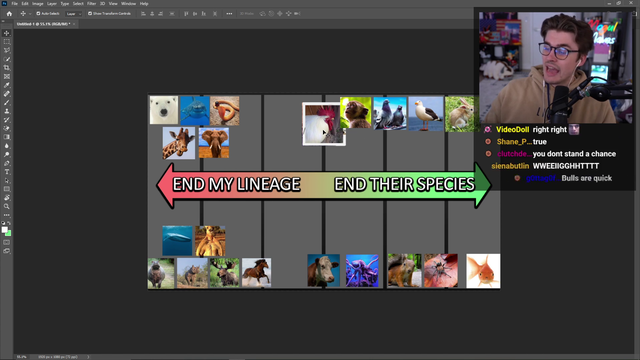Toggle Quick Mask mode icon
This screenshot has height=360, width=640.
click(7, 242)
